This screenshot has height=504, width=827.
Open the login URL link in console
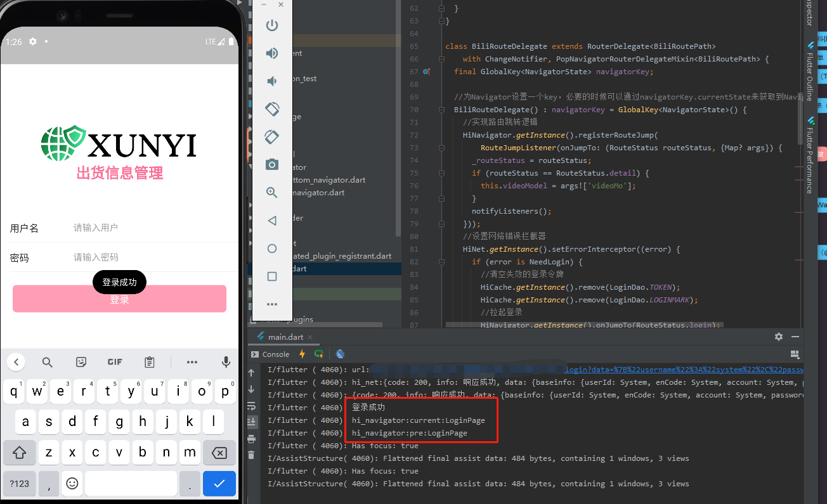(684, 370)
